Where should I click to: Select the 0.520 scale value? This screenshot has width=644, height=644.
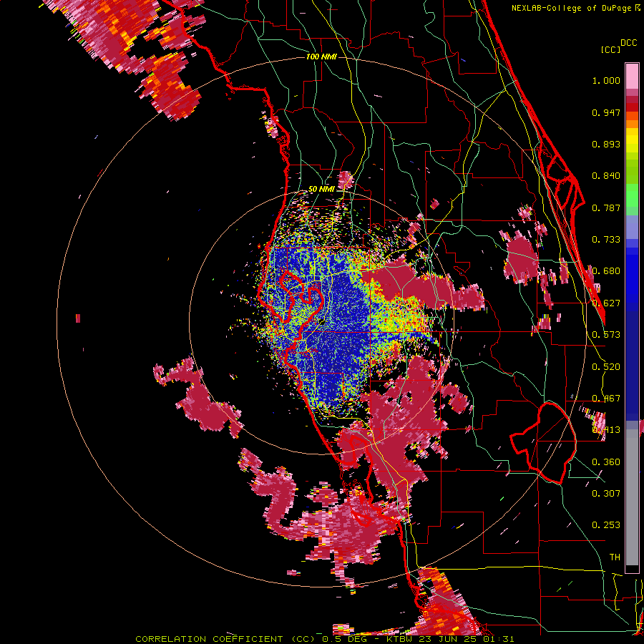[x=606, y=367]
